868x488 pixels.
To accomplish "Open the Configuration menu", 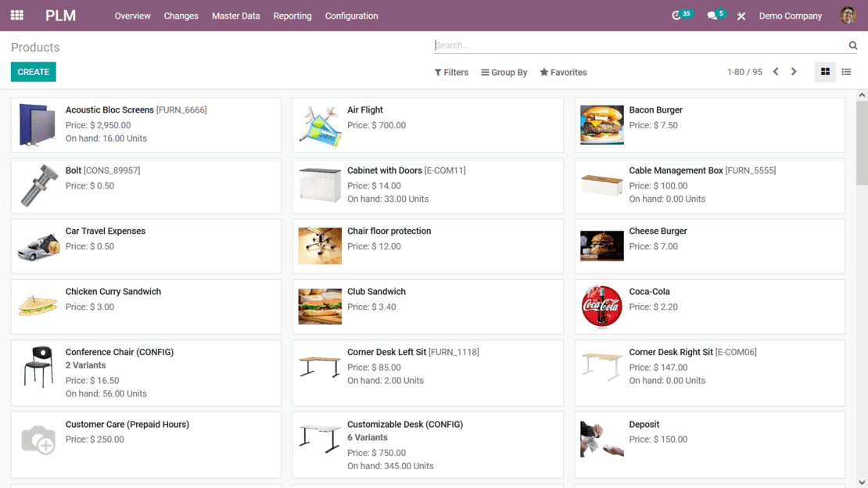I will (x=351, y=16).
